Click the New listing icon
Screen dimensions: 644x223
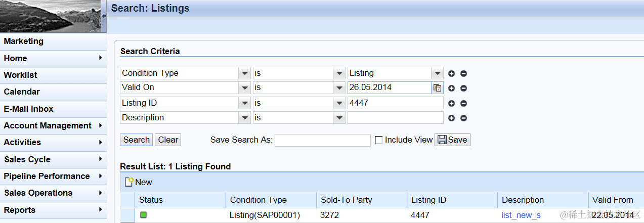130,182
